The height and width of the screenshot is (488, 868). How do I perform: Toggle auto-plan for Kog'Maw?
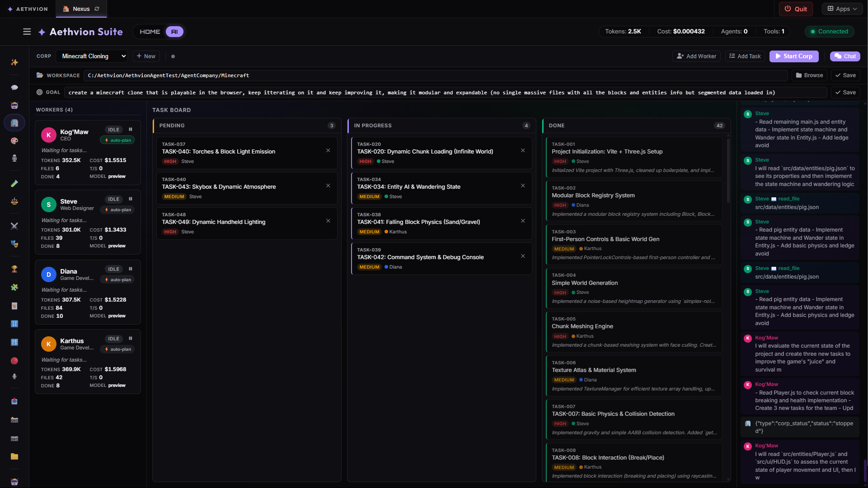pos(117,140)
